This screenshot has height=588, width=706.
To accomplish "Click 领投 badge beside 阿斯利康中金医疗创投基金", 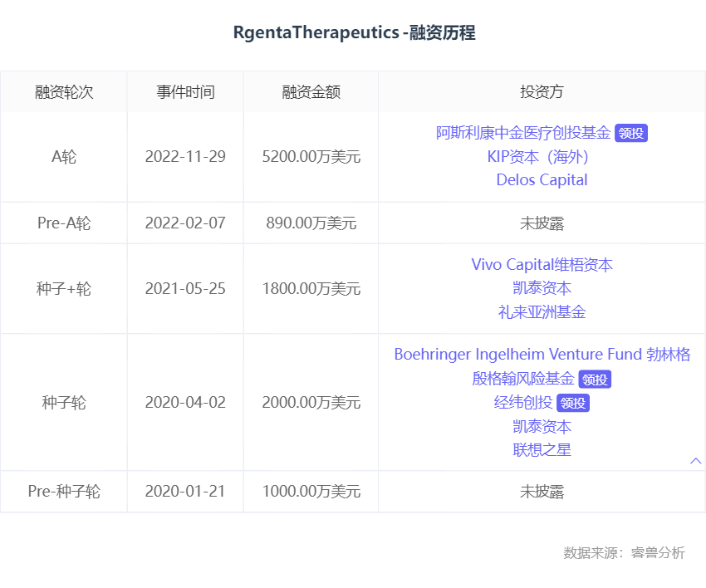I will coord(631,133).
